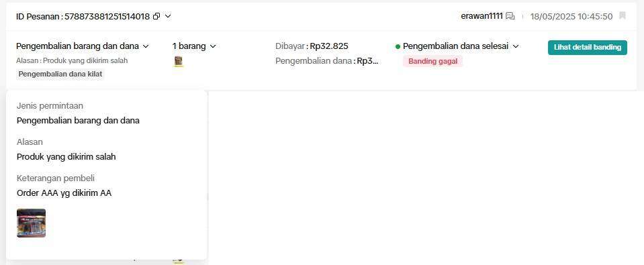This screenshot has width=644, height=265.
Task: Click the order ID number 578873881251514018
Action: pyautogui.click(x=107, y=16)
